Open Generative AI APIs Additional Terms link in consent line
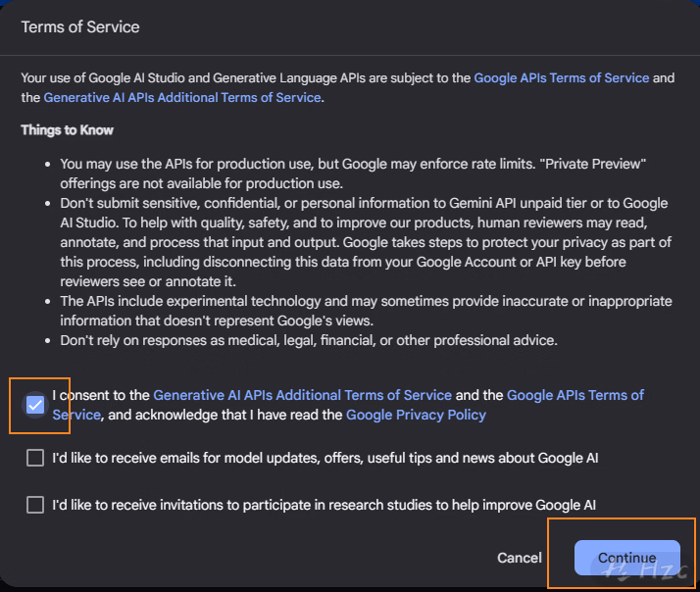700x592 pixels. pos(302,395)
